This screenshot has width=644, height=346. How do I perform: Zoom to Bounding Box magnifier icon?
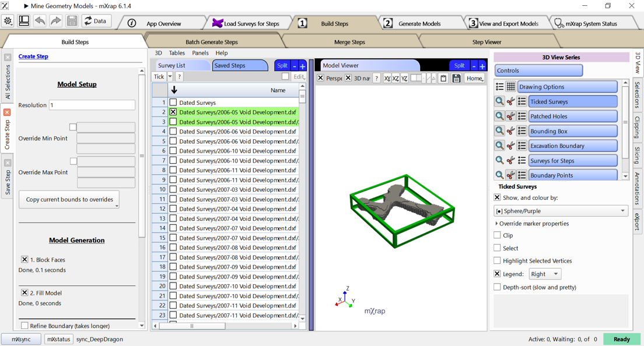coord(499,131)
